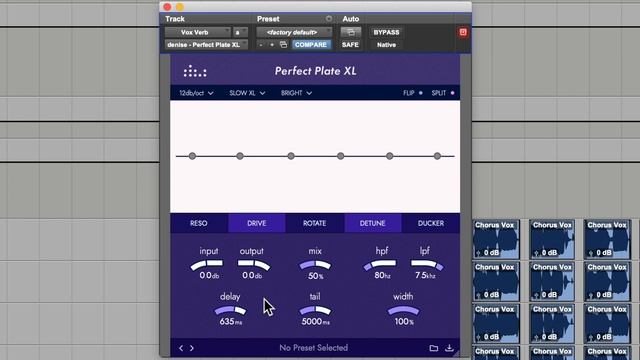Toggle the RESO effect
Image resolution: width=640 pixels, height=360 pixels.
click(x=199, y=223)
